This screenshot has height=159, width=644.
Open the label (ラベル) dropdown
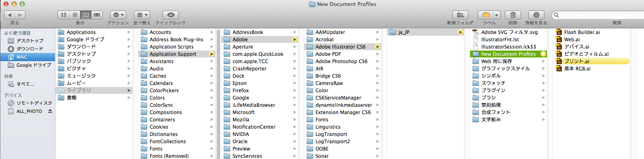(489, 15)
